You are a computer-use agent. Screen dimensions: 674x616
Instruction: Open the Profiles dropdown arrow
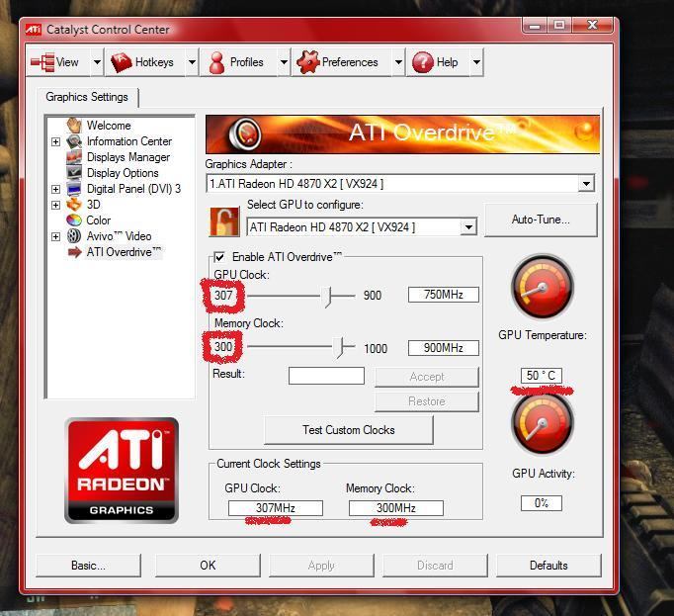284,62
